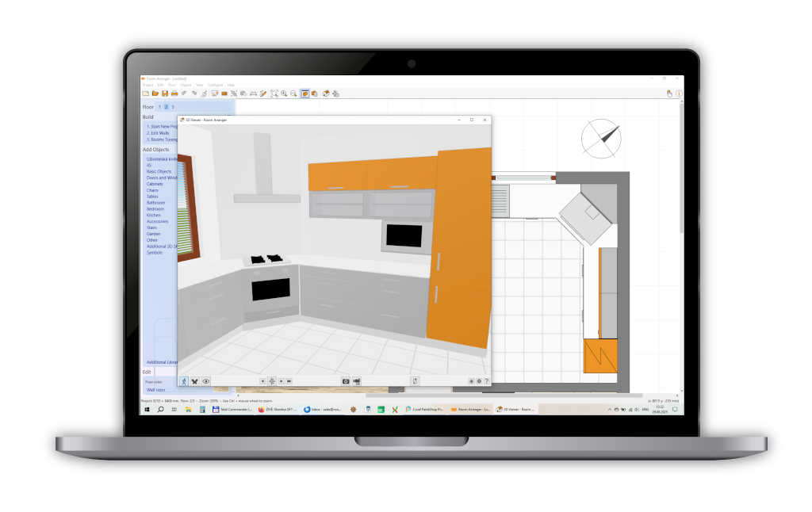Print the floor plan via the printer icon
The image size is (812, 512).
(174, 93)
